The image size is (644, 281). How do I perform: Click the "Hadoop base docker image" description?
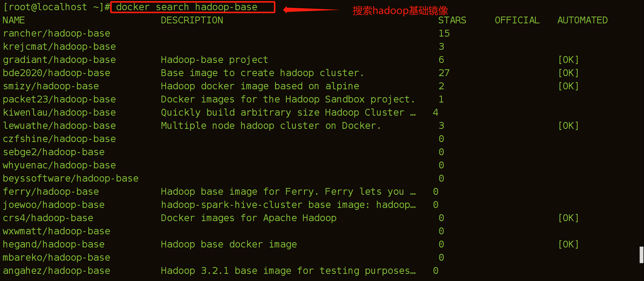(229, 244)
